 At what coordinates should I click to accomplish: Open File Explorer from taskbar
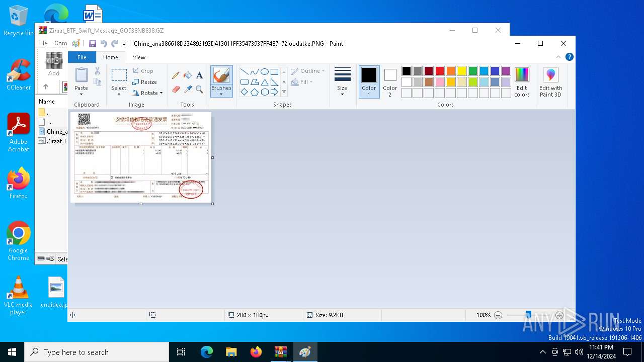(231, 352)
